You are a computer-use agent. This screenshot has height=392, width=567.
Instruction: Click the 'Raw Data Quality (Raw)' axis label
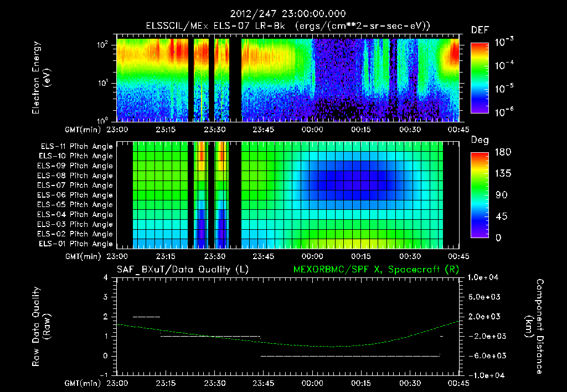[x=41, y=327]
